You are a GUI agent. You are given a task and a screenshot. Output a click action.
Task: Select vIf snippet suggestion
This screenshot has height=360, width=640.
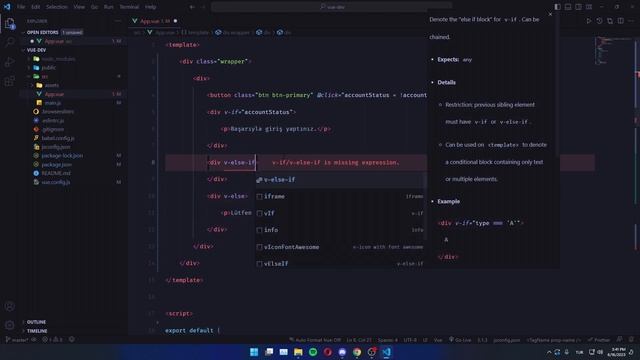click(340, 213)
